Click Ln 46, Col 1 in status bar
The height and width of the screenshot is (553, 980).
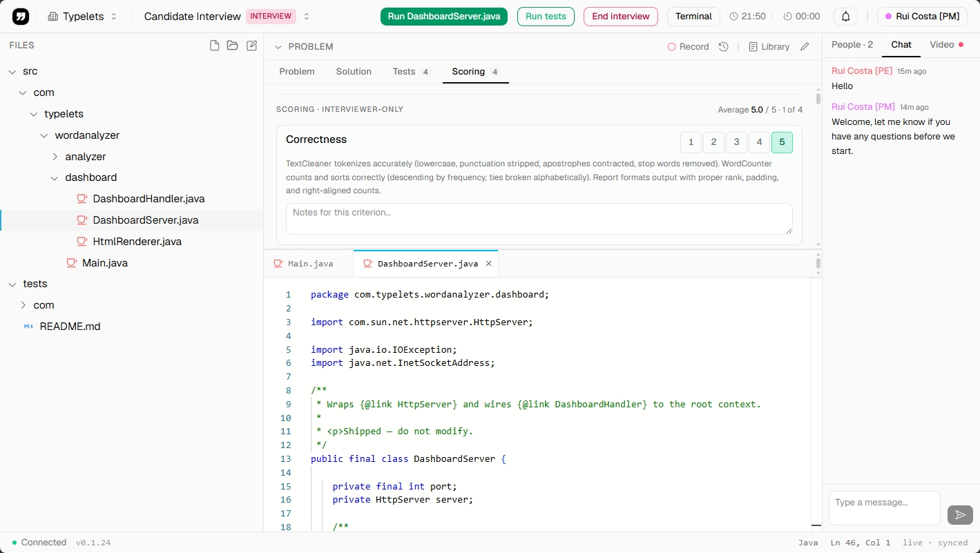tap(861, 543)
